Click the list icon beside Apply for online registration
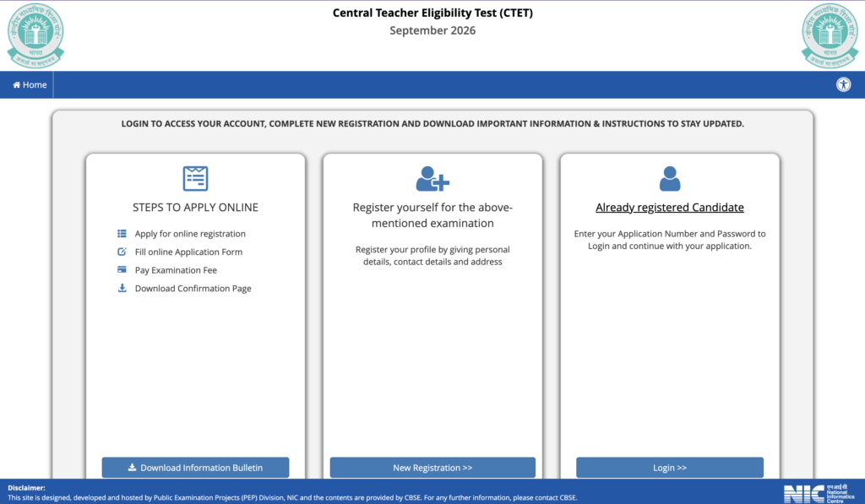The height and width of the screenshot is (504, 865). coord(122,234)
